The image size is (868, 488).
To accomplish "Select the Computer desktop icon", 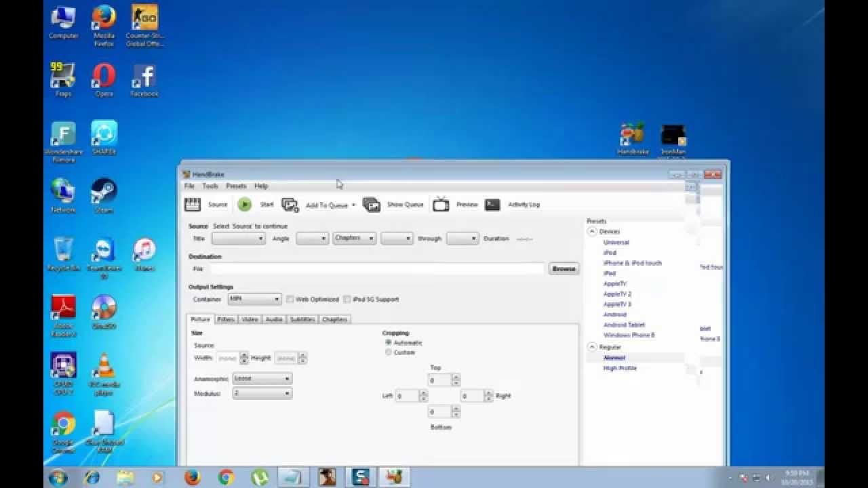I will [x=63, y=22].
